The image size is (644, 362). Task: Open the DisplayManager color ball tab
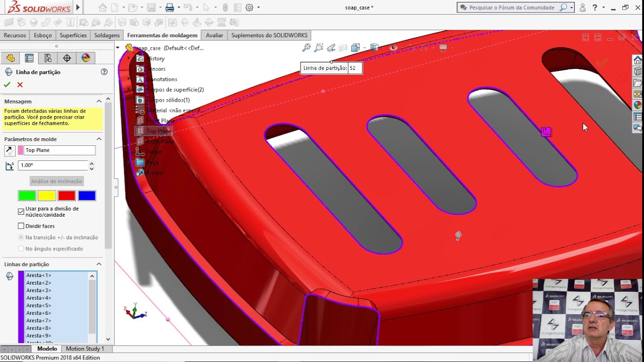pos(86,58)
